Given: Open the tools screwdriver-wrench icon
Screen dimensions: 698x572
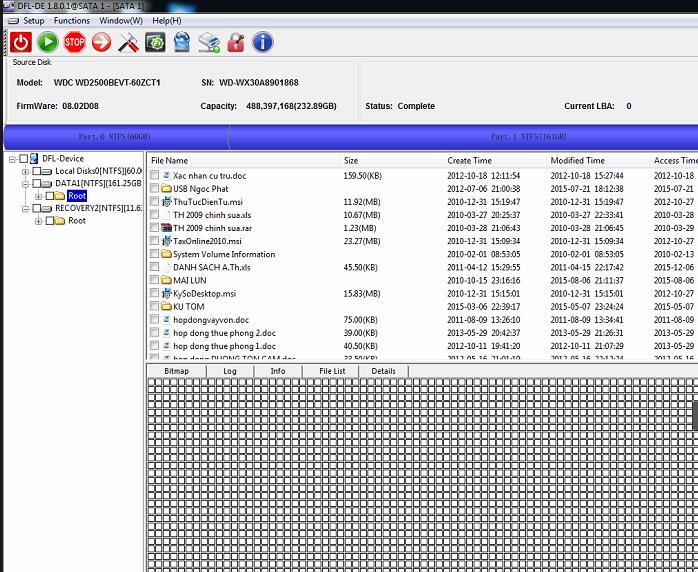Looking at the screenshot, I should pyautogui.click(x=129, y=43).
